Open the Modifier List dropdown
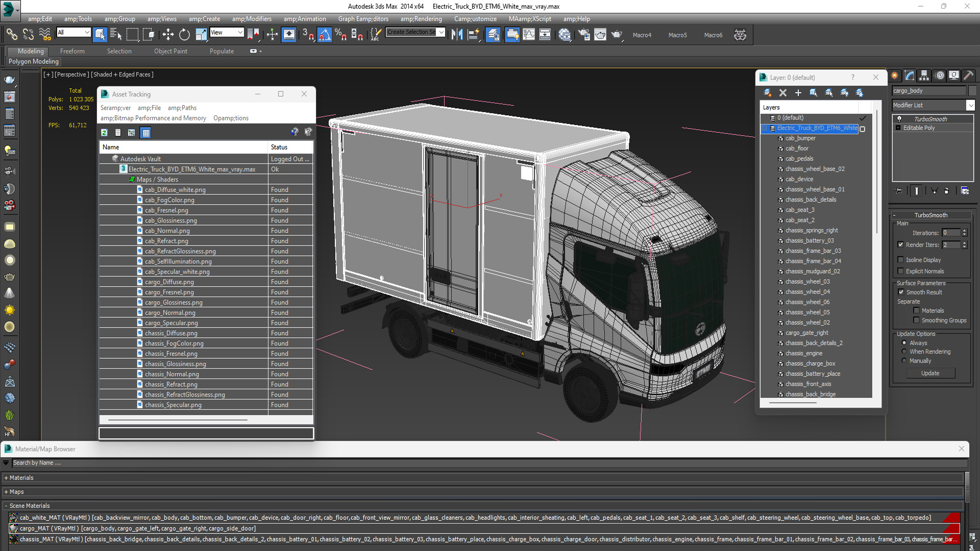This screenshot has height=551, width=980. click(970, 105)
